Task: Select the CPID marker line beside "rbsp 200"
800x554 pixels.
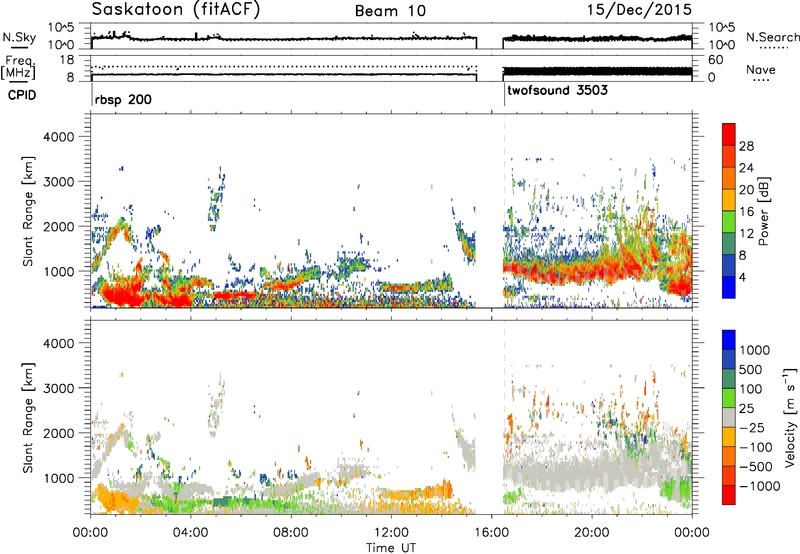Action: 92,95
